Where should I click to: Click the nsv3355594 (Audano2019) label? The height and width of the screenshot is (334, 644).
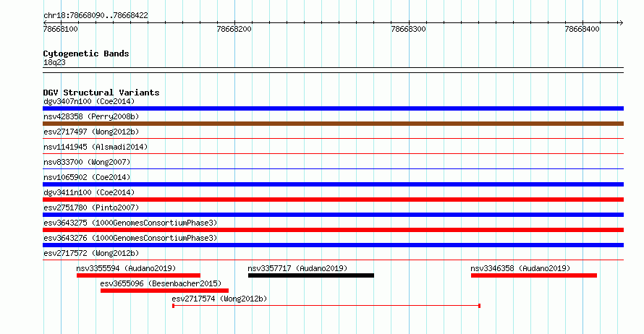tap(126, 268)
